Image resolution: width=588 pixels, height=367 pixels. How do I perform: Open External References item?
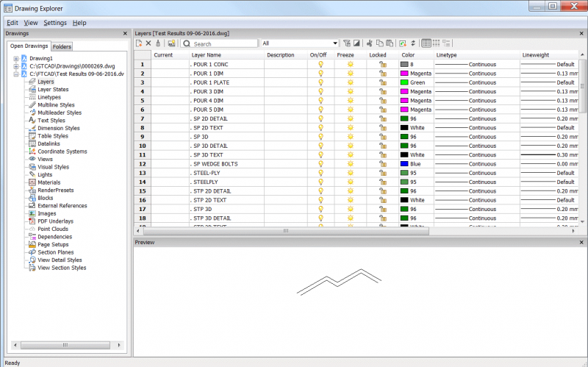click(x=62, y=206)
